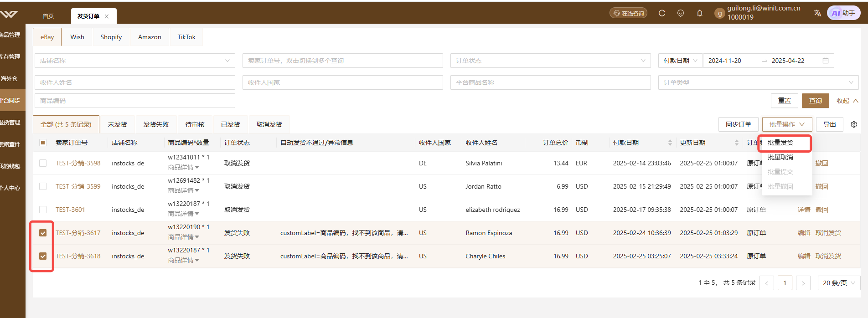
Task: Toggle the select-all checkbox in the table header
Action: pos(43,143)
